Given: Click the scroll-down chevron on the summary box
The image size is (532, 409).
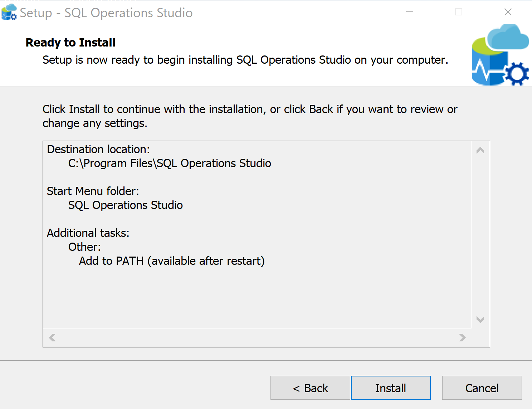Looking at the screenshot, I should (x=480, y=320).
